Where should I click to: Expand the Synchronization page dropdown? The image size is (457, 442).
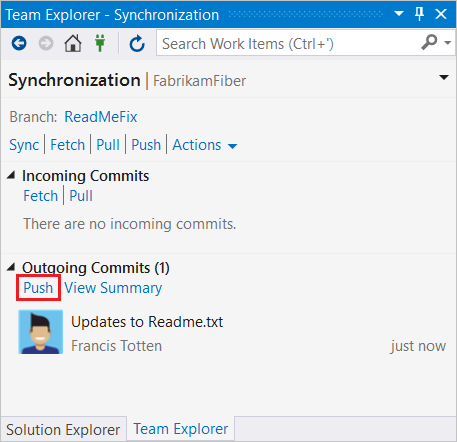click(x=444, y=78)
